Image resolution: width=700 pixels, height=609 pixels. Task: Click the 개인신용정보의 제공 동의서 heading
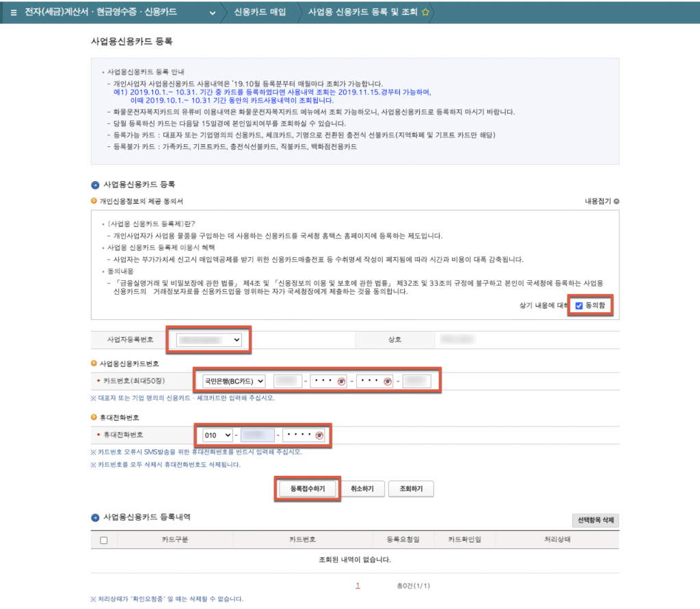coord(141,202)
